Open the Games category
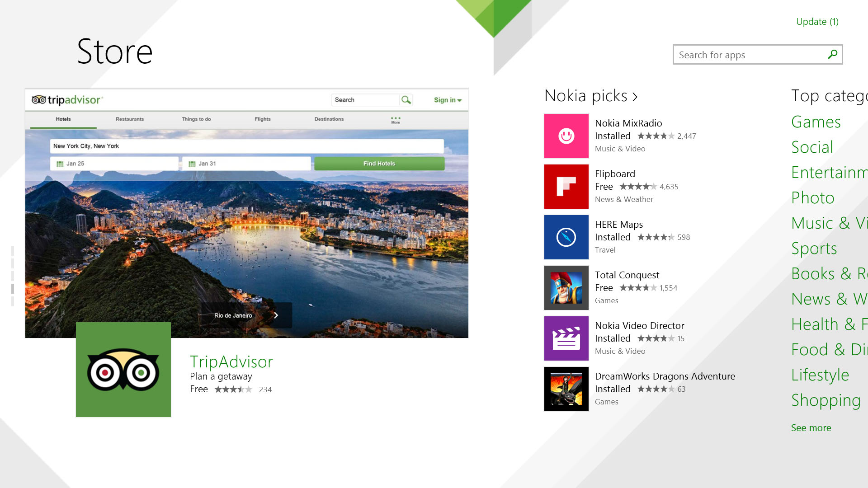This screenshot has width=868, height=488. 816,122
